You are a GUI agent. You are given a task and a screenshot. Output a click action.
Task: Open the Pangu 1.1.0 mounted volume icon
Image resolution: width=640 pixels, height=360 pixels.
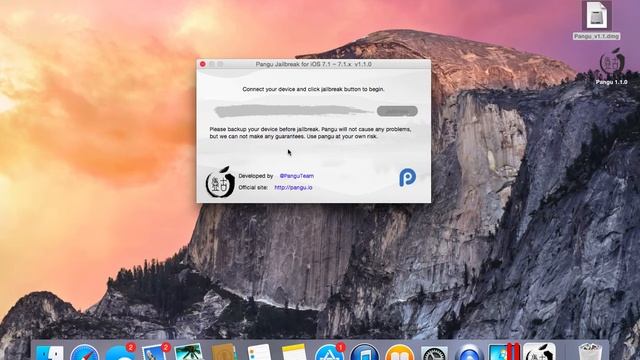click(611, 67)
